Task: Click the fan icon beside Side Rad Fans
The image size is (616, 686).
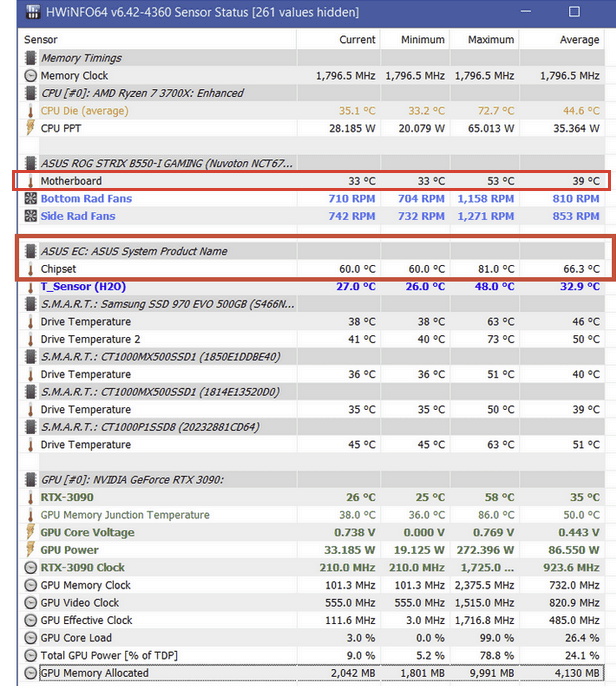Action: pos(30,216)
